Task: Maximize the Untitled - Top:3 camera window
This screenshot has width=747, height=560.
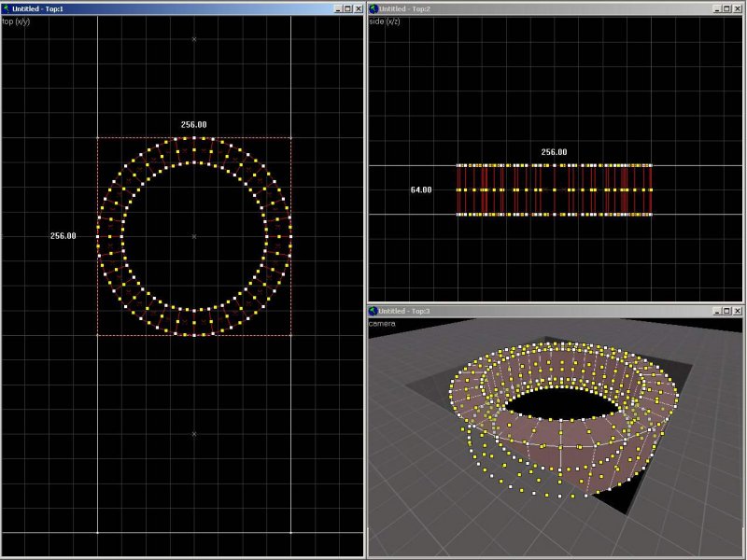Action: click(x=727, y=310)
